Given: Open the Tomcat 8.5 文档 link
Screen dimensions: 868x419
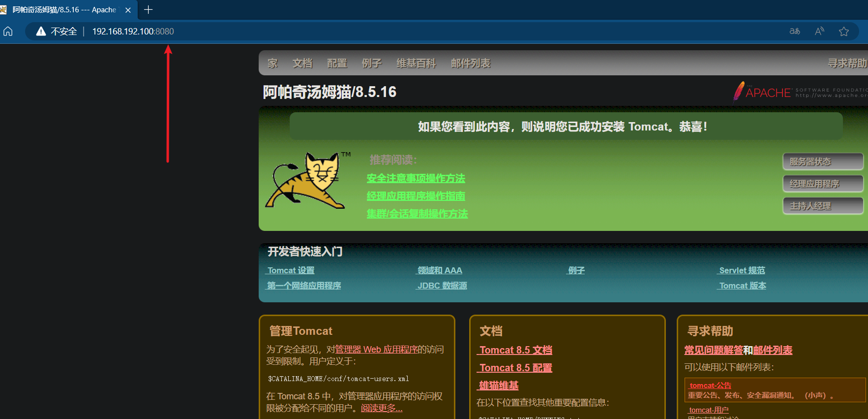Looking at the screenshot, I should pyautogui.click(x=516, y=350).
